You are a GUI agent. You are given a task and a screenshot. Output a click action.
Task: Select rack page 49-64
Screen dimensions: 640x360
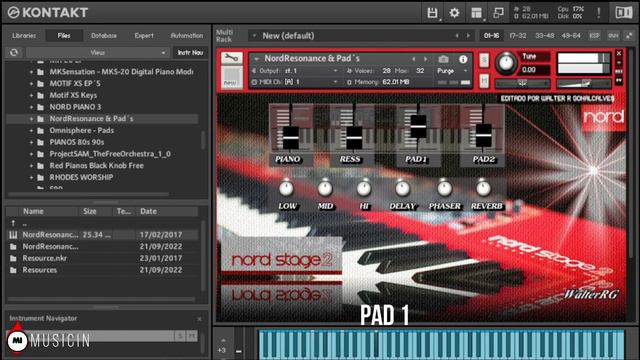point(571,36)
